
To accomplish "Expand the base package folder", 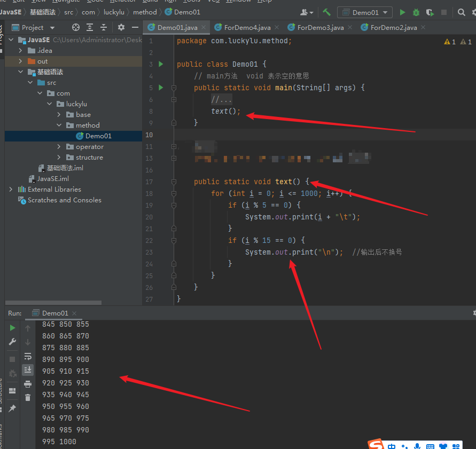I will tap(59, 115).
